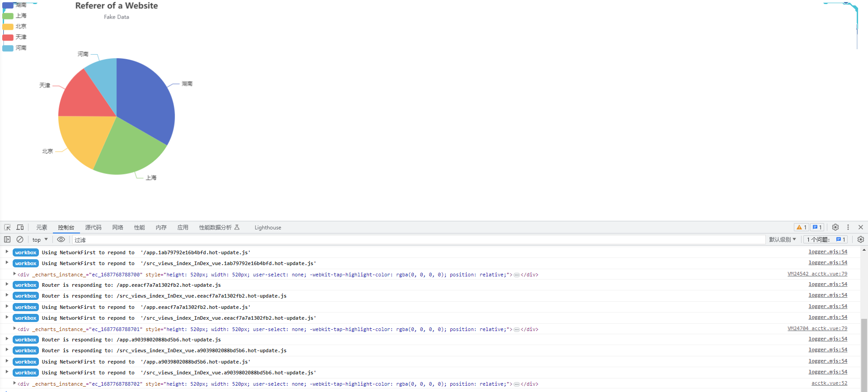868x392 pixels.
Task: Click the ellipsis in div ec_1687768788701
Action: click(x=517, y=329)
